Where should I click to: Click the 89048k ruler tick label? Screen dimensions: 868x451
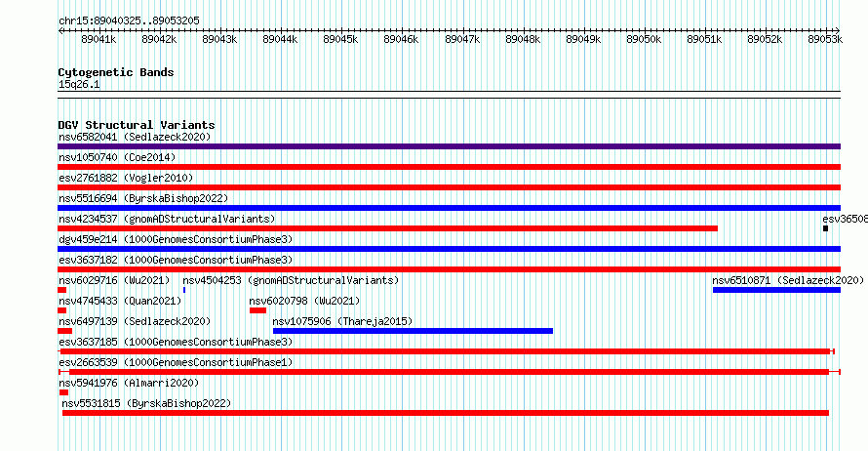523,39
